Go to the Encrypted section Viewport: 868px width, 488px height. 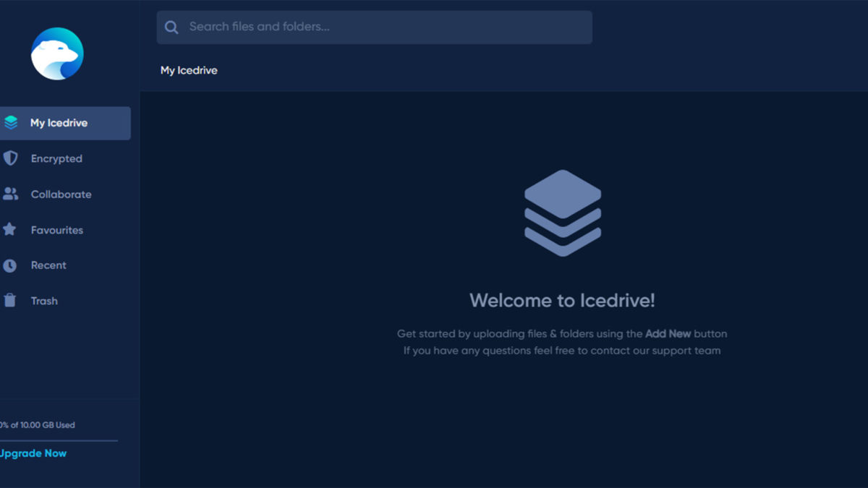[x=56, y=158]
